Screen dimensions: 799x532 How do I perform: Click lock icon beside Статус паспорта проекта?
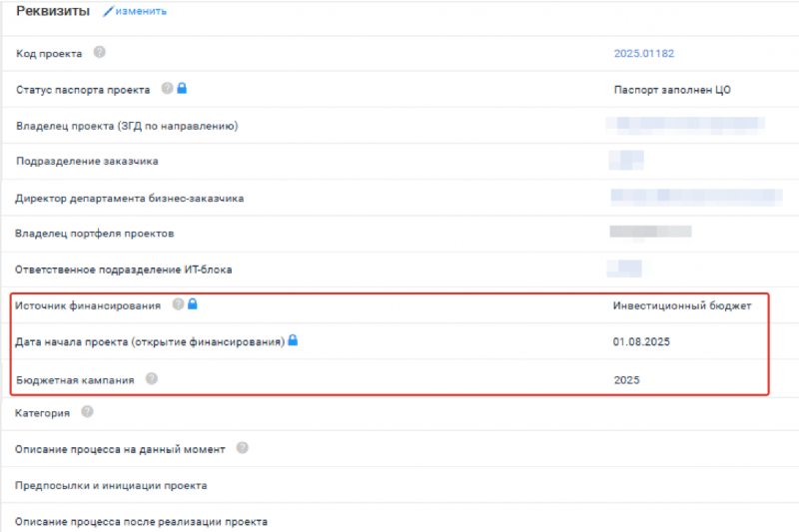click(182, 89)
